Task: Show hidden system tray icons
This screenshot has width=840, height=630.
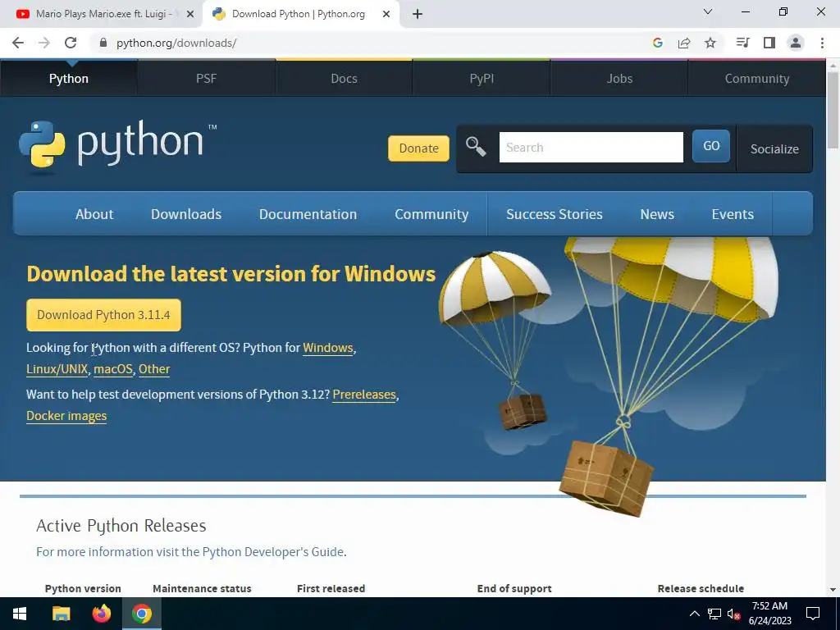Action: point(694,614)
